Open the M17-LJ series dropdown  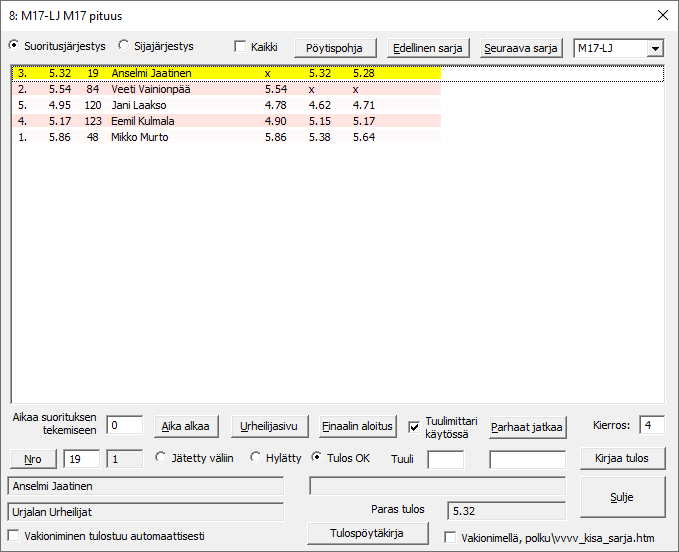pyautogui.click(x=655, y=48)
